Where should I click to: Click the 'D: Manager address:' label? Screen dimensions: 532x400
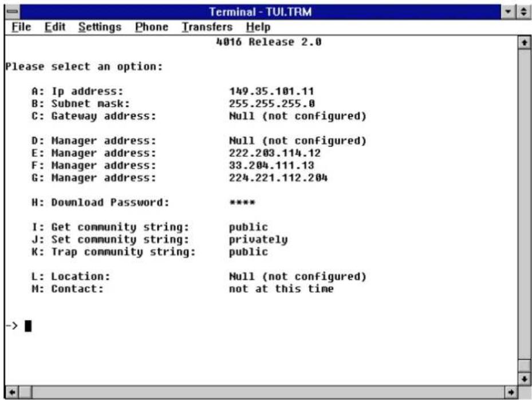[94, 141]
